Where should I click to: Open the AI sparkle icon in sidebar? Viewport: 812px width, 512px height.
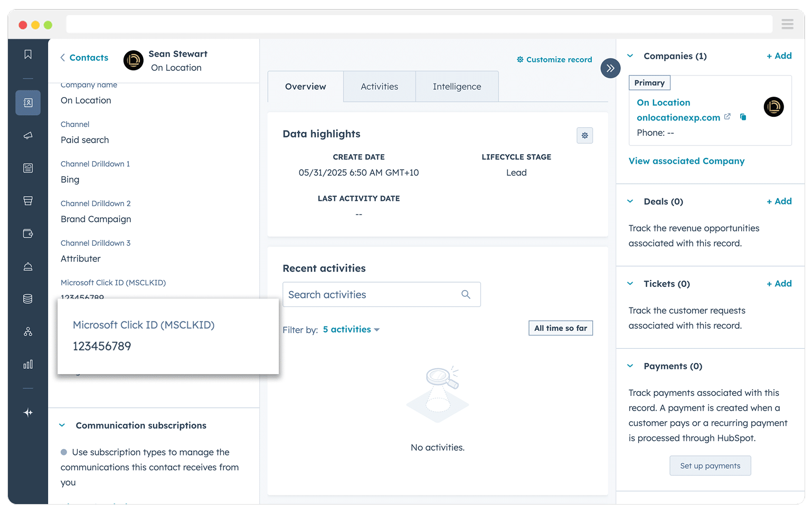point(28,413)
